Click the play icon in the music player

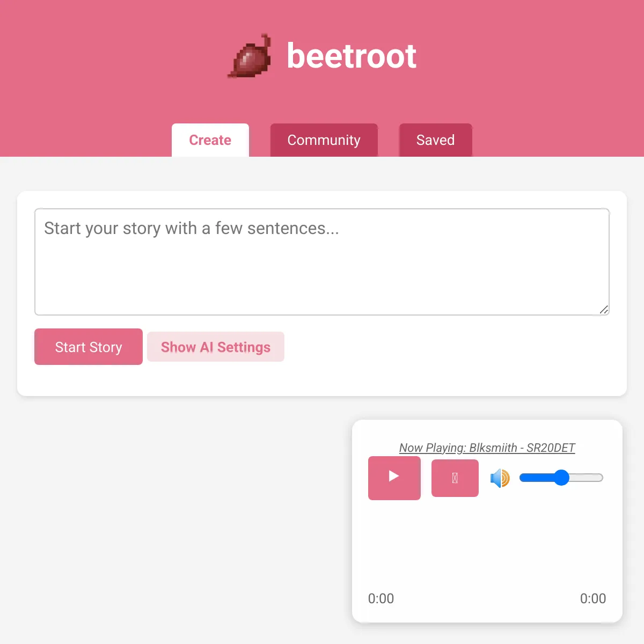click(x=394, y=478)
